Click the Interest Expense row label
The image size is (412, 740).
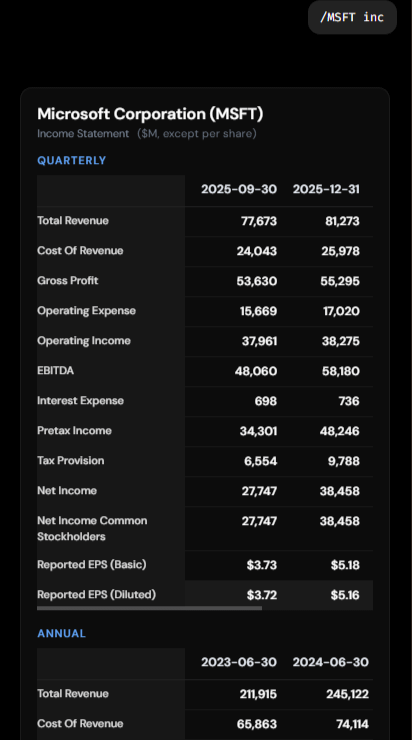pos(80,401)
